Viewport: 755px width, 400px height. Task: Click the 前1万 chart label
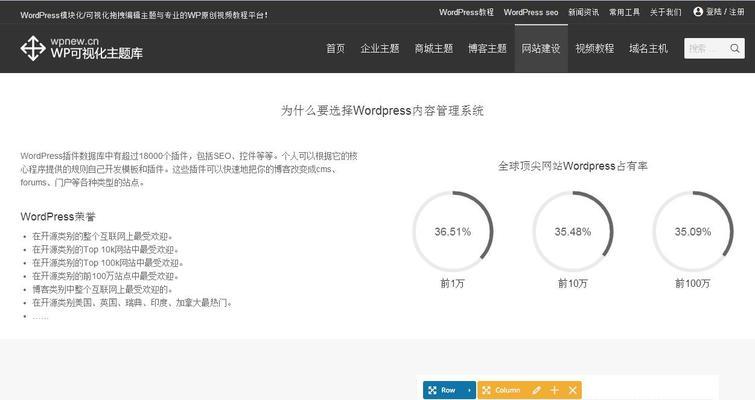click(452, 284)
